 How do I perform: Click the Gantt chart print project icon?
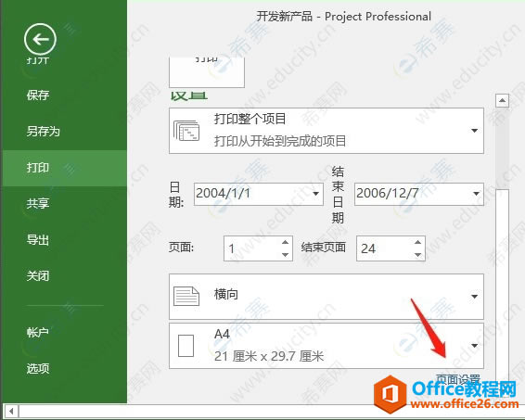tap(186, 131)
